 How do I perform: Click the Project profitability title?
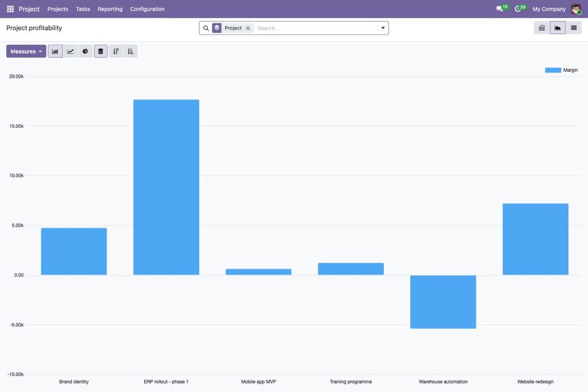[34, 28]
